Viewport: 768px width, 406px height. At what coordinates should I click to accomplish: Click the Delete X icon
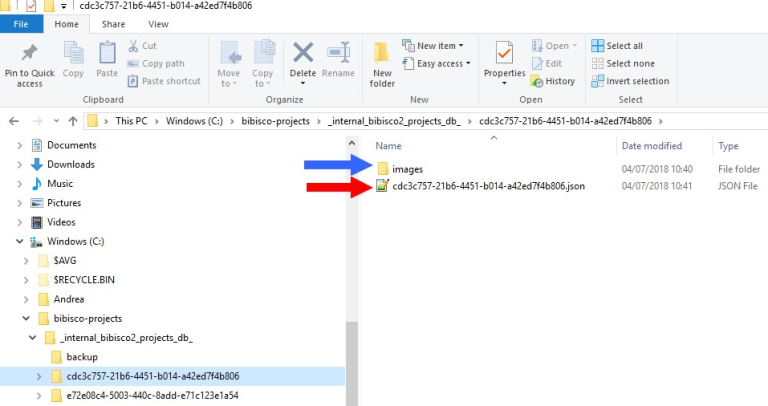click(x=303, y=52)
